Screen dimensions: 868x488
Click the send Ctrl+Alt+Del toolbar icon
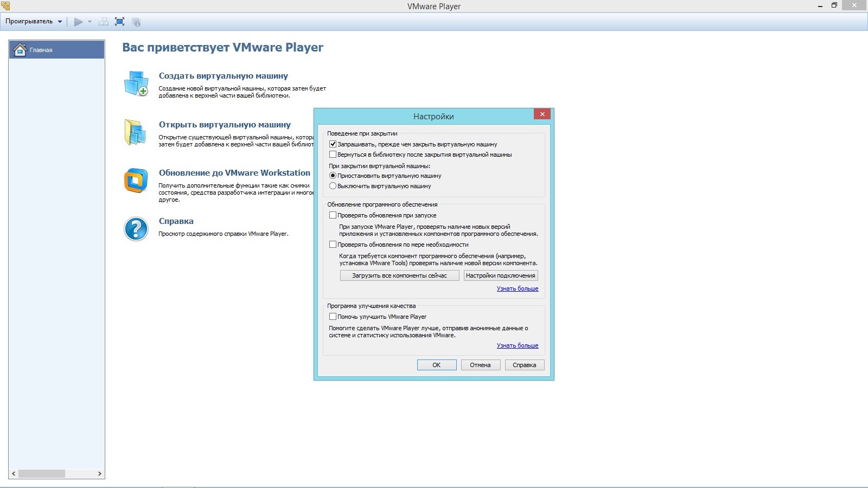point(104,22)
